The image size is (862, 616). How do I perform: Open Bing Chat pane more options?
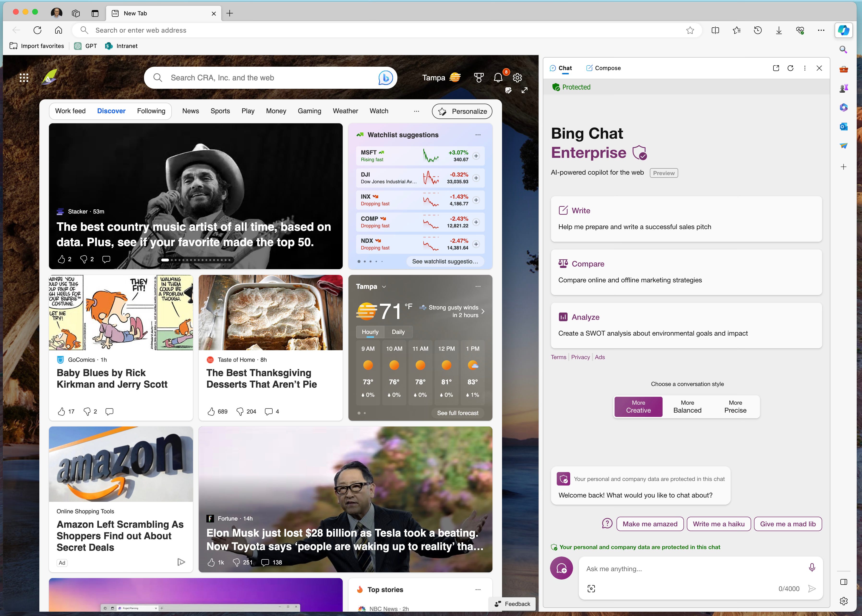pyautogui.click(x=805, y=68)
